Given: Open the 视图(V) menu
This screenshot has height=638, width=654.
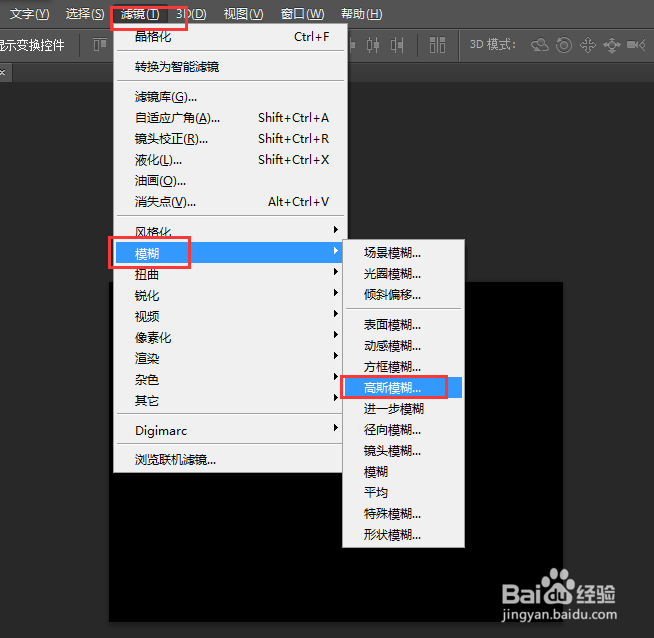Looking at the screenshot, I should point(244,14).
